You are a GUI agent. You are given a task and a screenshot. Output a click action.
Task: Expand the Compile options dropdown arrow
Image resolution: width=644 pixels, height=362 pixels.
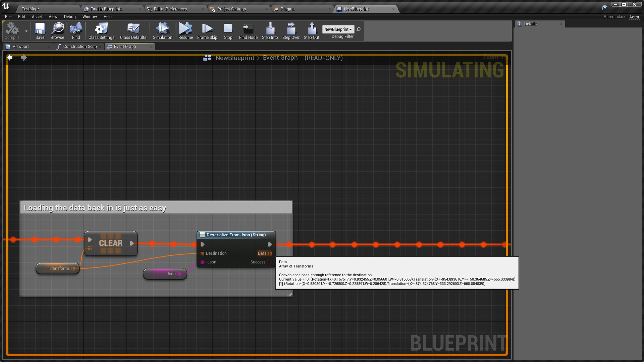pyautogui.click(x=26, y=31)
